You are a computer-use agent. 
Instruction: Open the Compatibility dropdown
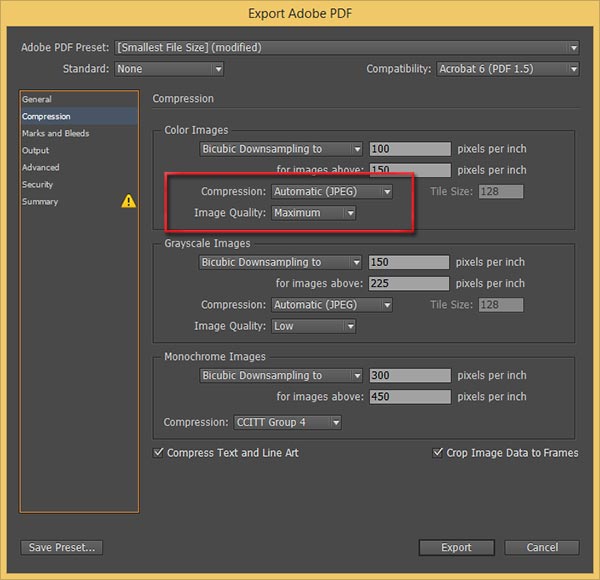[507, 69]
